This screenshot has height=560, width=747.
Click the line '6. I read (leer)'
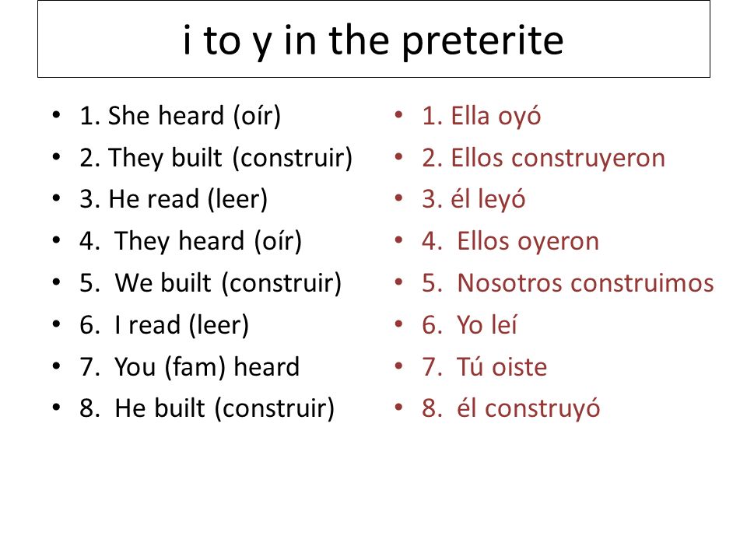point(164,325)
